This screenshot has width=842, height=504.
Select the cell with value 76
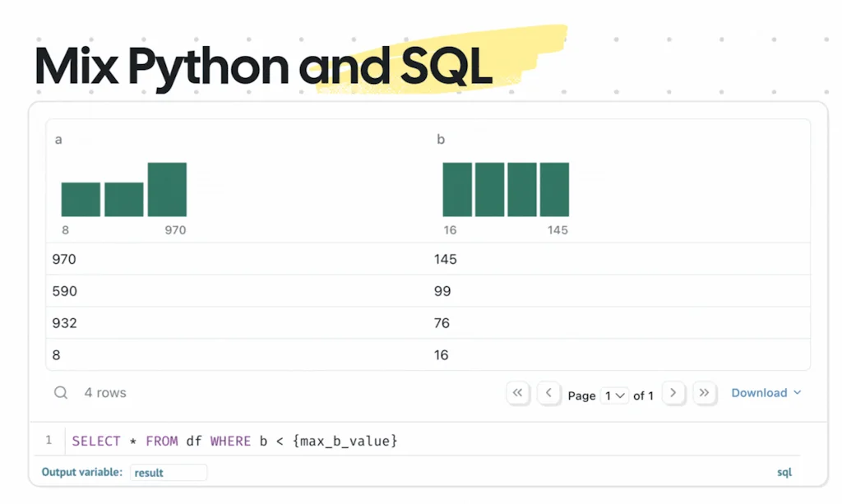442,324
